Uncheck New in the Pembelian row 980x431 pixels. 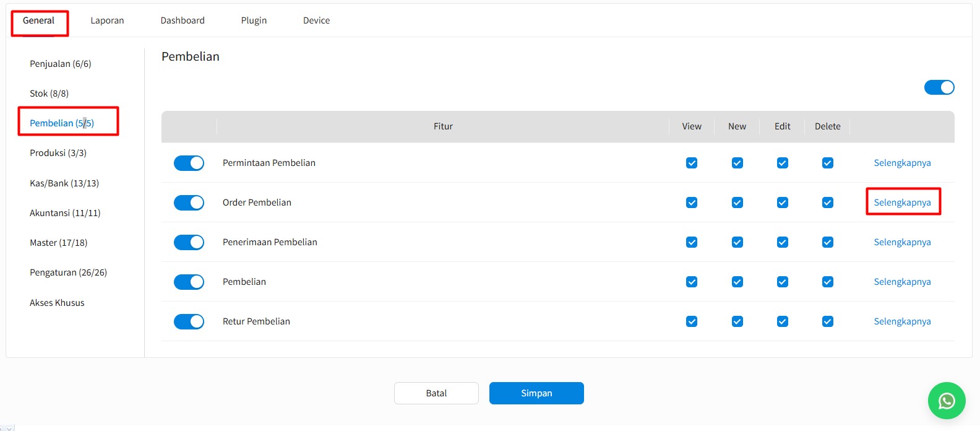click(737, 282)
